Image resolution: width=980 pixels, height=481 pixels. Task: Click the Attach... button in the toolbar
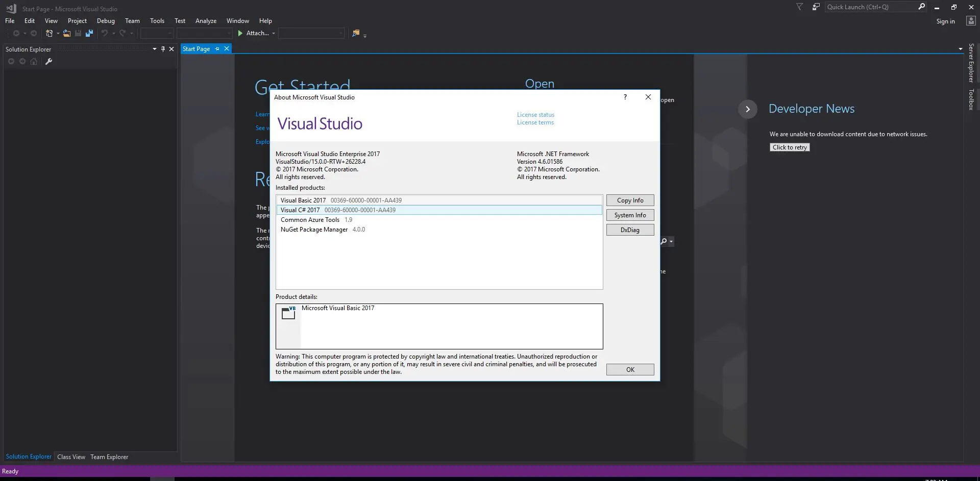pyautogui.click(x=257, y=33)
